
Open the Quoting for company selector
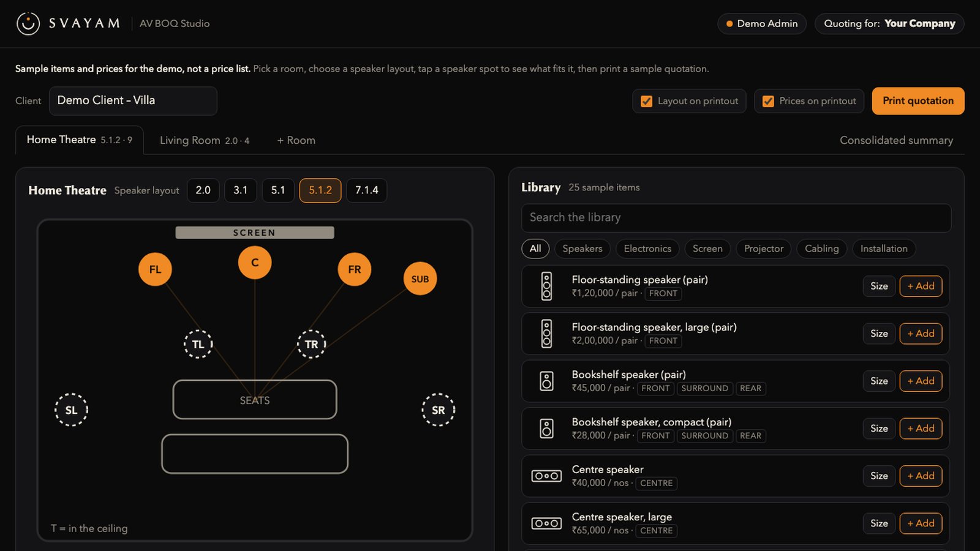(x=889, y=24)
